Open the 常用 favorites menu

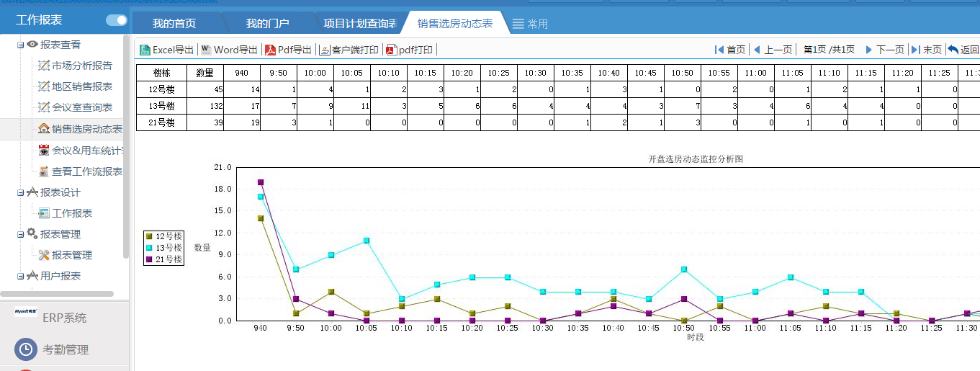point(530,24)
